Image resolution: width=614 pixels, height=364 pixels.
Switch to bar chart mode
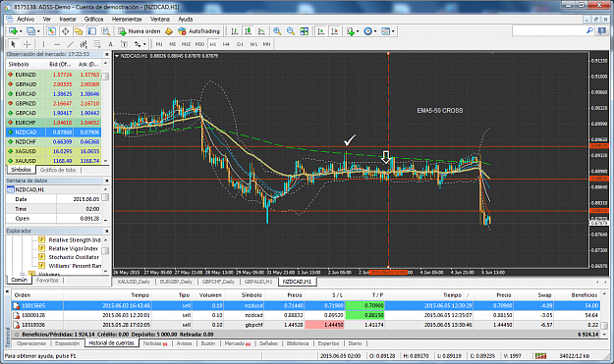click(235, 31)
